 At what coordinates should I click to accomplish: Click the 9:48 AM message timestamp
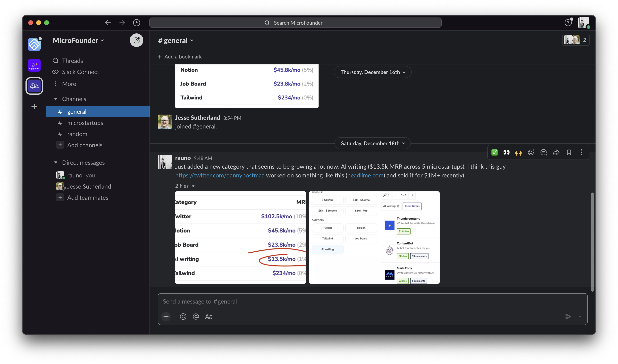point(203,159)
